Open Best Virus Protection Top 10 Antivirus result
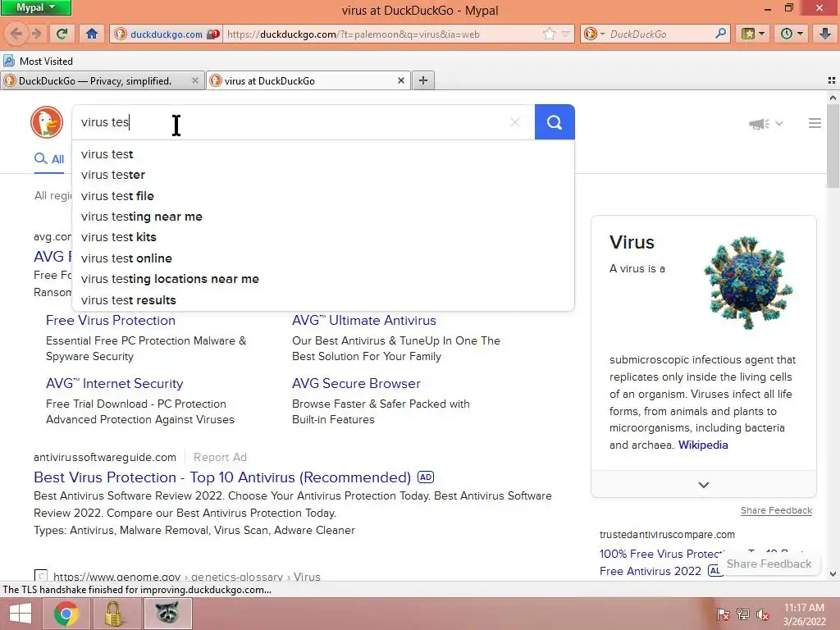 coord(222,477)
